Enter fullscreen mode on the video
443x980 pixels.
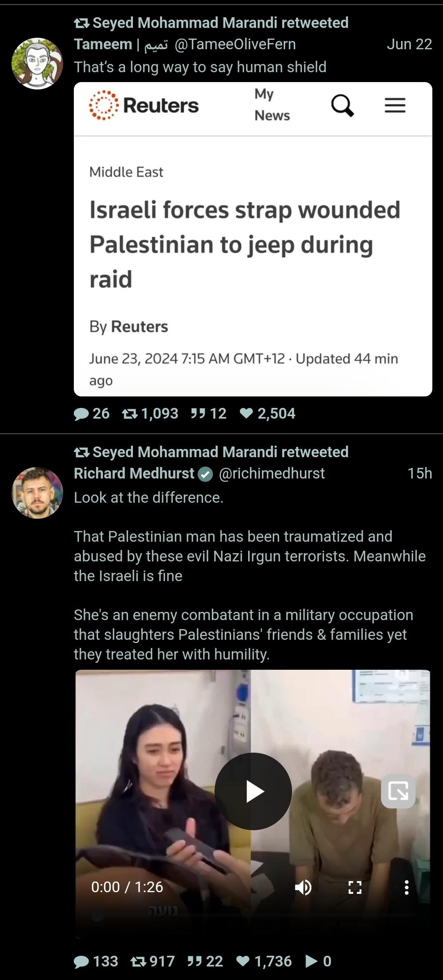pyautogui.click(x=355, y=887)
